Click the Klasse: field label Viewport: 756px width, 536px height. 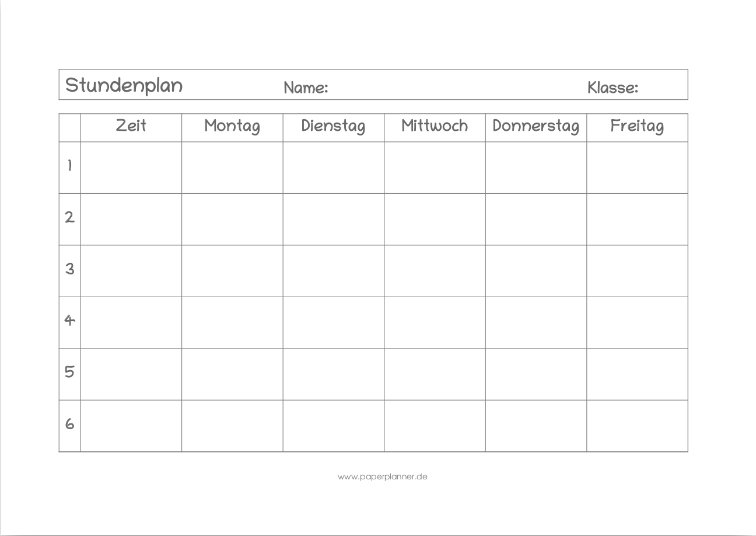[612, 88]
